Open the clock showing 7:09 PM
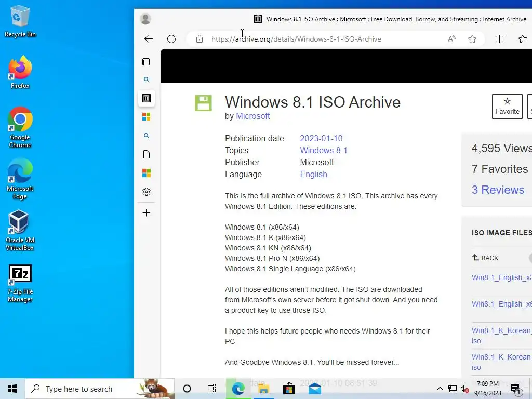The height and width of the screenshot is (399, 532). click(x=487, y=389)
